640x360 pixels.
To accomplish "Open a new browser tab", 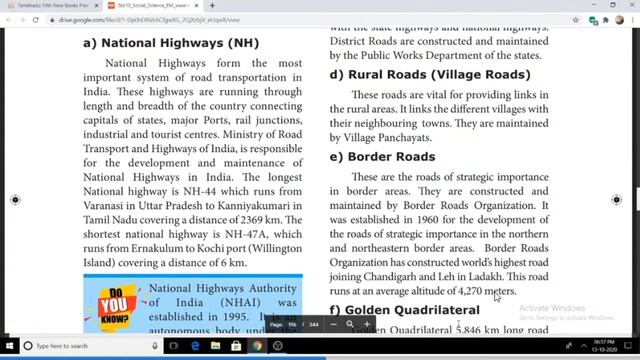I will tap(212, 6).
